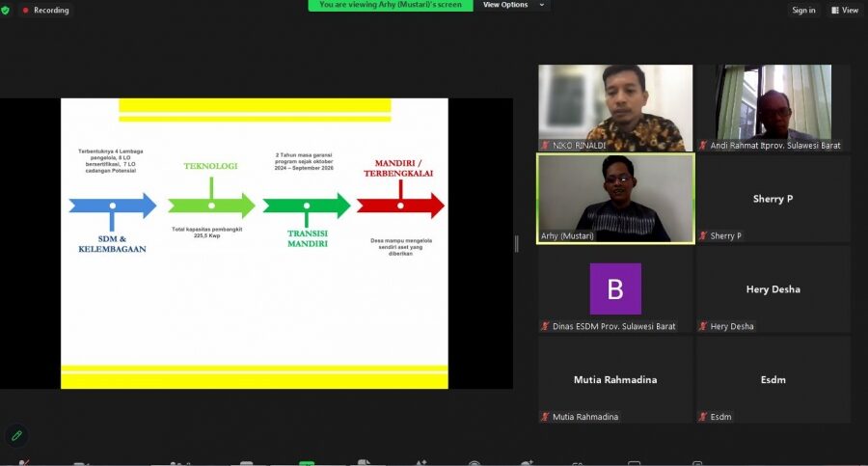The image size is (868, 466).
Task: Click the red arrow on the slide
Action: point(400,206)
